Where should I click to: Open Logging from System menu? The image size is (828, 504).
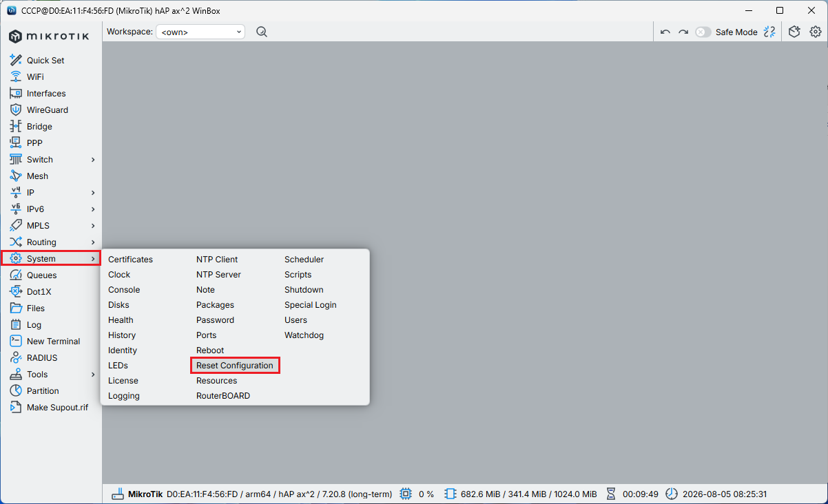(x=124, y=396)
